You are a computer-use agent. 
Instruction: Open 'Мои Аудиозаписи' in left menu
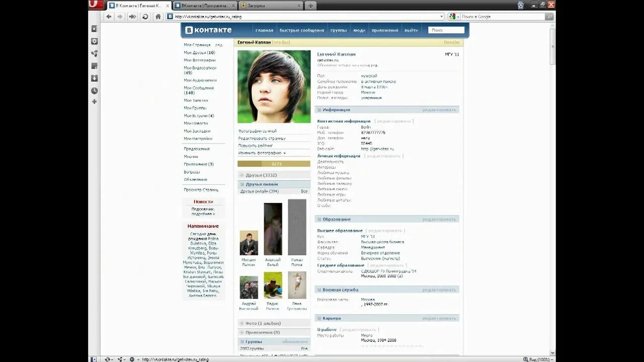pos(200,80)
